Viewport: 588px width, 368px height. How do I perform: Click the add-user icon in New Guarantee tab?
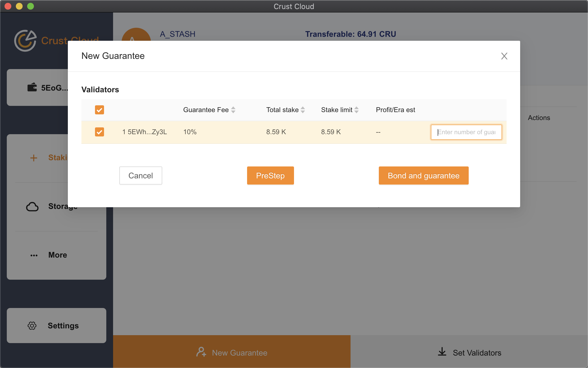point(201,352)
